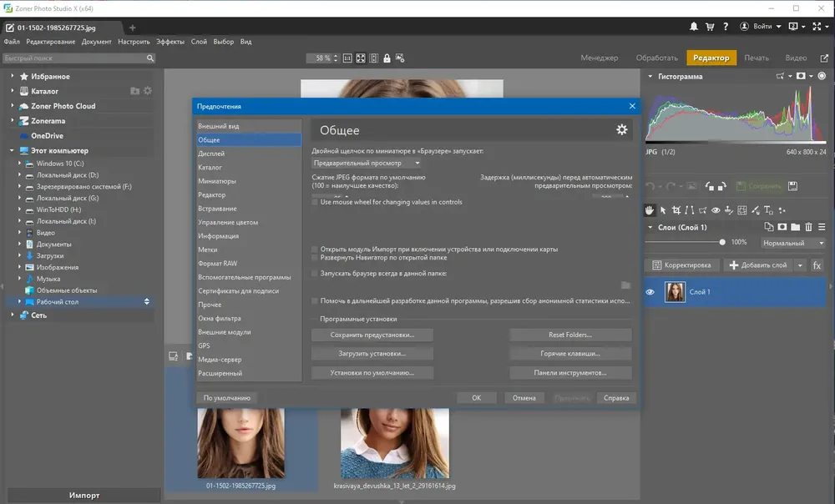Click the Горячие клавиши button
Viewport: 835px width, 504px height.
click(570, 354)
